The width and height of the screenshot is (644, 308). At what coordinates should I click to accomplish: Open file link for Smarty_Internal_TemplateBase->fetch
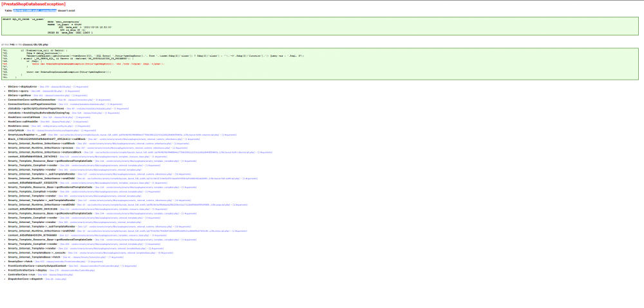84,257
